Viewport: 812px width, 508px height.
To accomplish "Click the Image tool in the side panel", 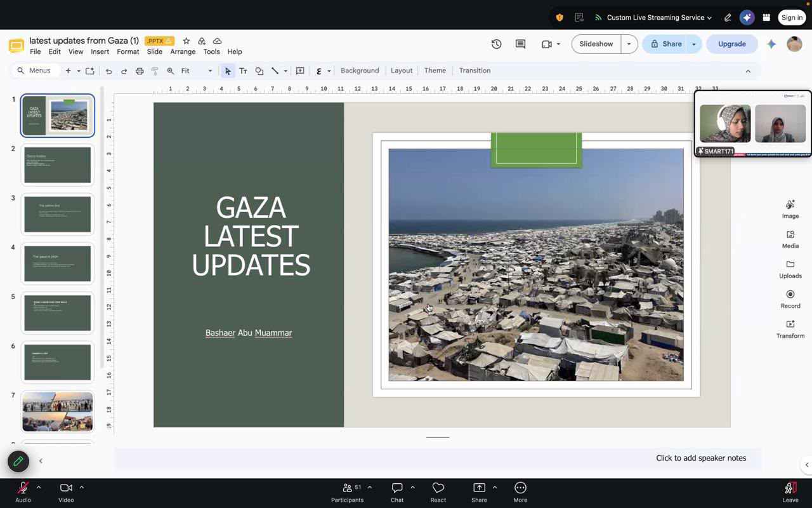I will click(790, 209).
